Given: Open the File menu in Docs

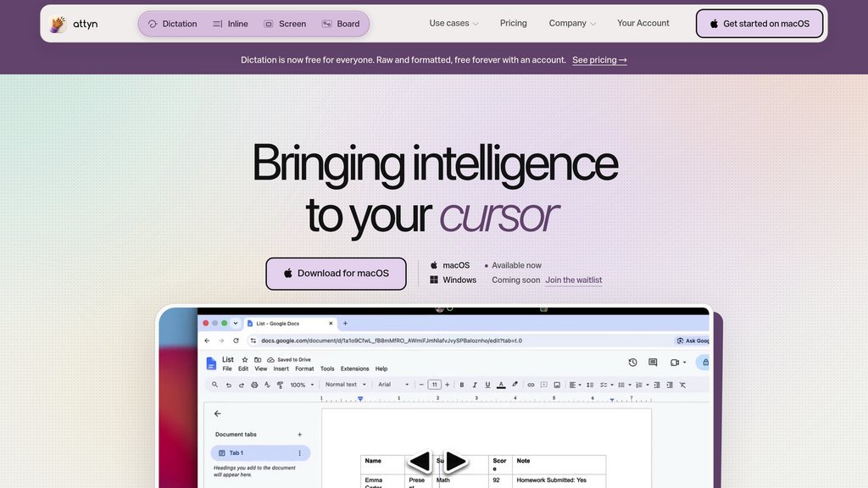Looking at the screenshot, I should tap(227, 369).
